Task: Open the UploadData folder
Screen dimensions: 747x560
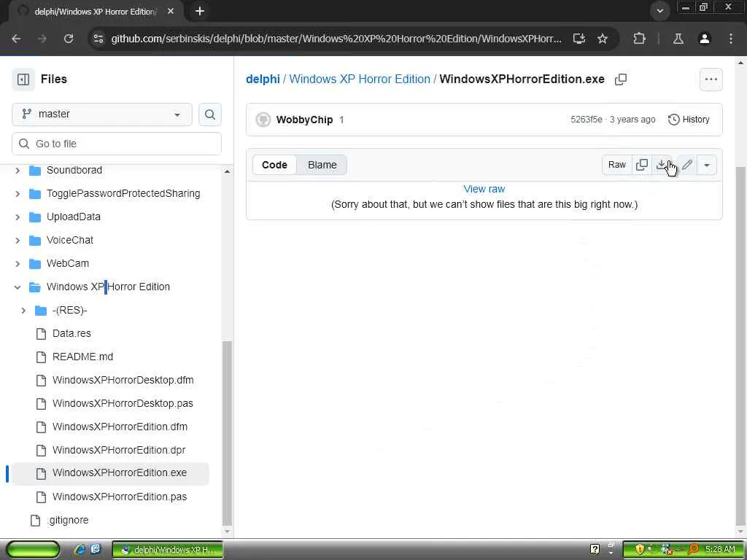Action: 74,217
